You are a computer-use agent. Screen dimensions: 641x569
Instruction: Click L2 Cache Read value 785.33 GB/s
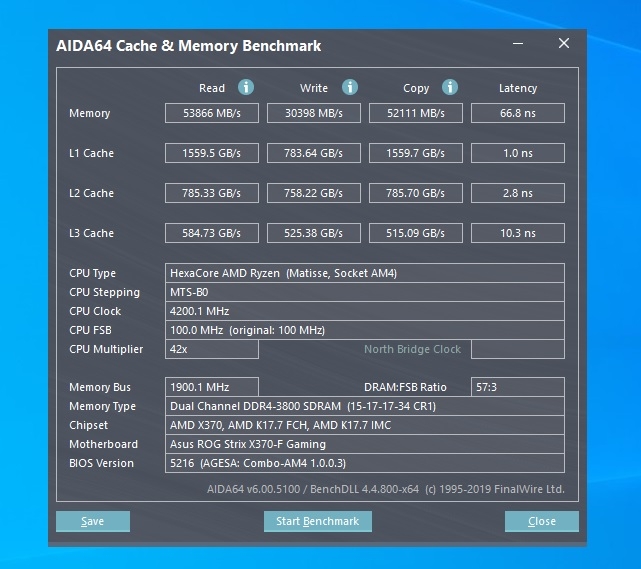pos(212,193)
